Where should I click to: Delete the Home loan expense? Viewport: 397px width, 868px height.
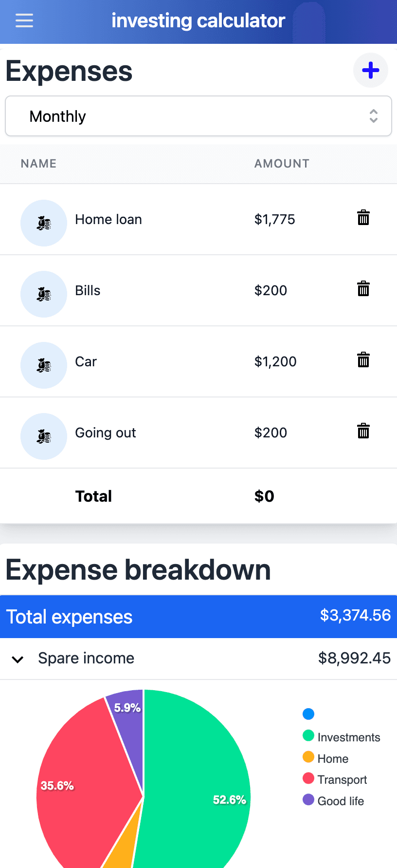(363, 218)
